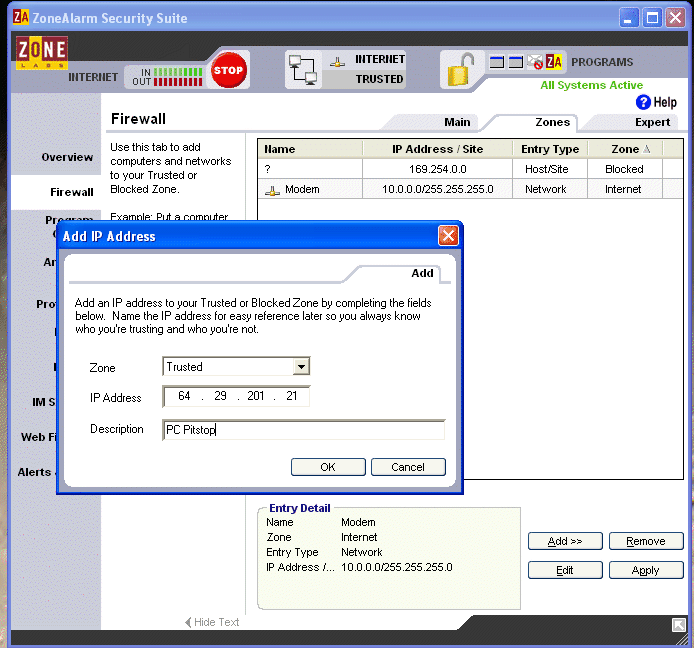This screenshot has height=648, width=694.
Task: Click the resize icon at bottom-right corner
Action: pos(679,624)
